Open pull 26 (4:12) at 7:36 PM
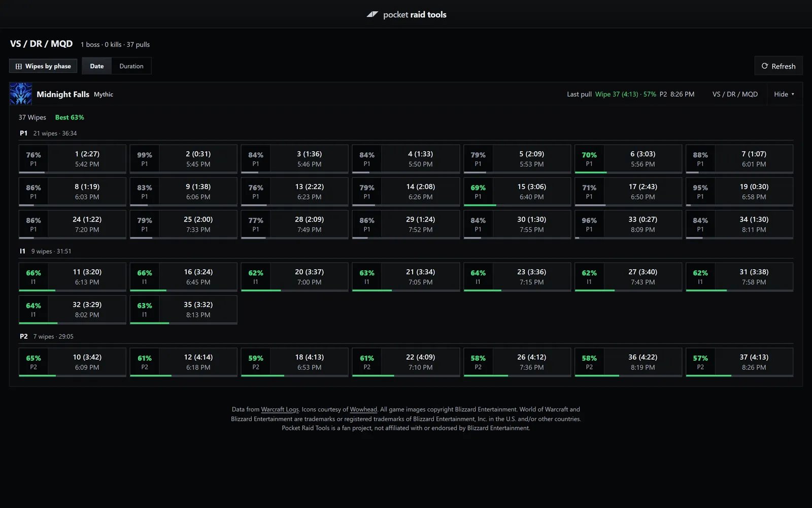This screenshot has height=508, width=812. pyautogui.click(x=517, y=362)
